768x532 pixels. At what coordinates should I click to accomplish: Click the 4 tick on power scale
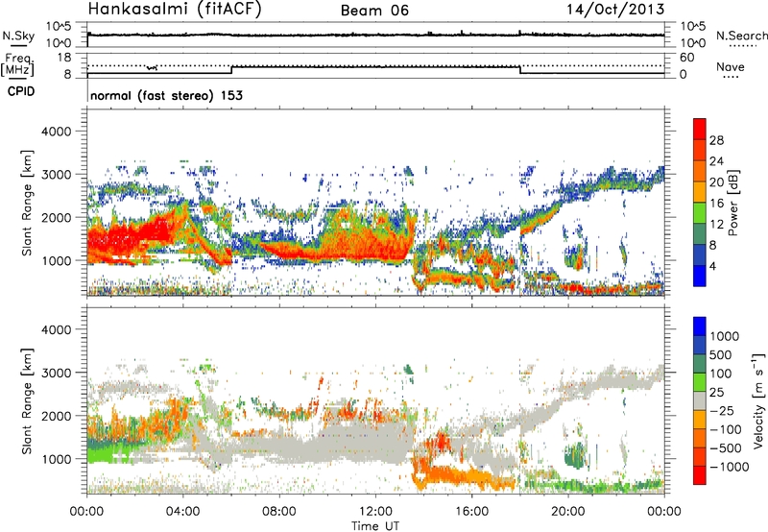pyautogui.click(x=712, y=266)
